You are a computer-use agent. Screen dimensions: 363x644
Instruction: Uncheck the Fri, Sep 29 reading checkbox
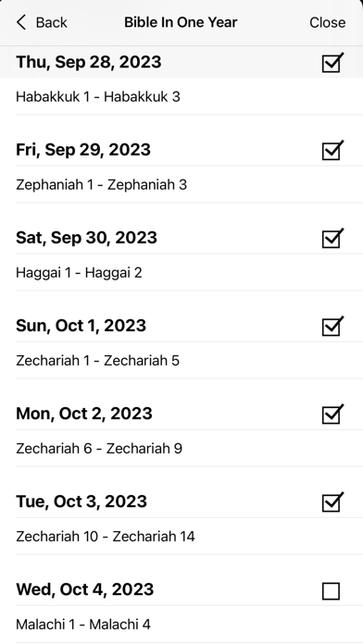pyautogui.click(x=332, y=151)
